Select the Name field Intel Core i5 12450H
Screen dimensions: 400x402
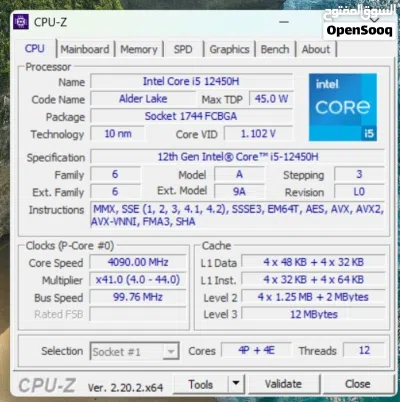pyautogui.click(x=191, y=81)
